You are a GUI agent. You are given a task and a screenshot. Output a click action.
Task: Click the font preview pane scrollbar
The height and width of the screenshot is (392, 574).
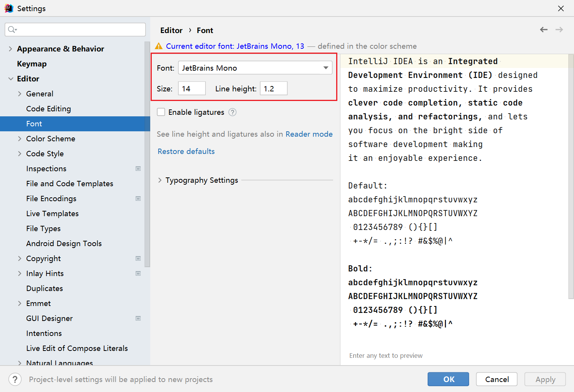click(571, 177)
